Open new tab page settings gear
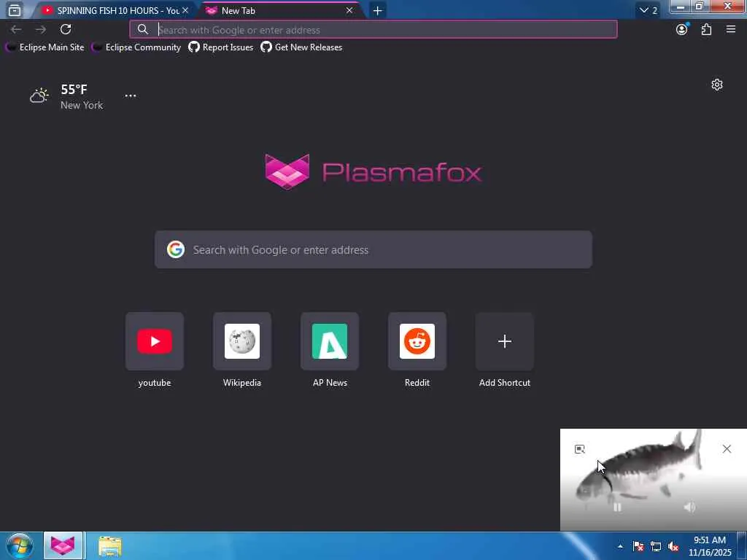 [717, 85]
